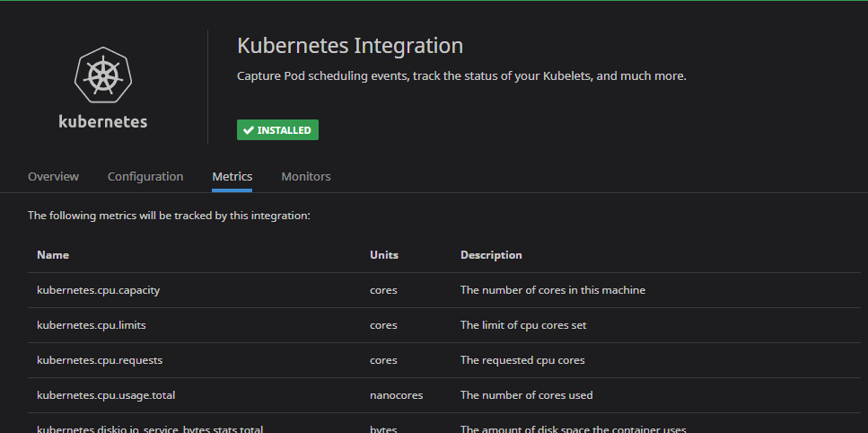Select kubernetes.cpu.capacity metric name
This screenshot has width=868, height=433.
(99, 290)
